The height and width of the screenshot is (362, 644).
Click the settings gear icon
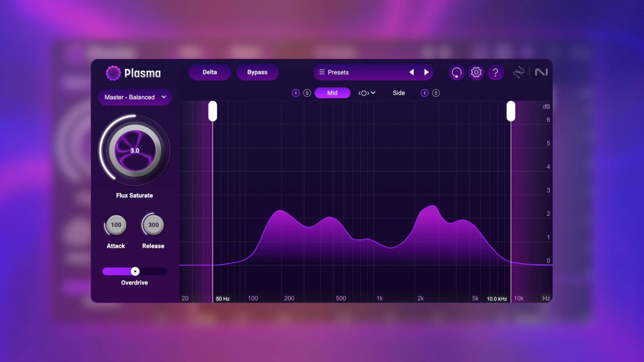coord(476,72)
